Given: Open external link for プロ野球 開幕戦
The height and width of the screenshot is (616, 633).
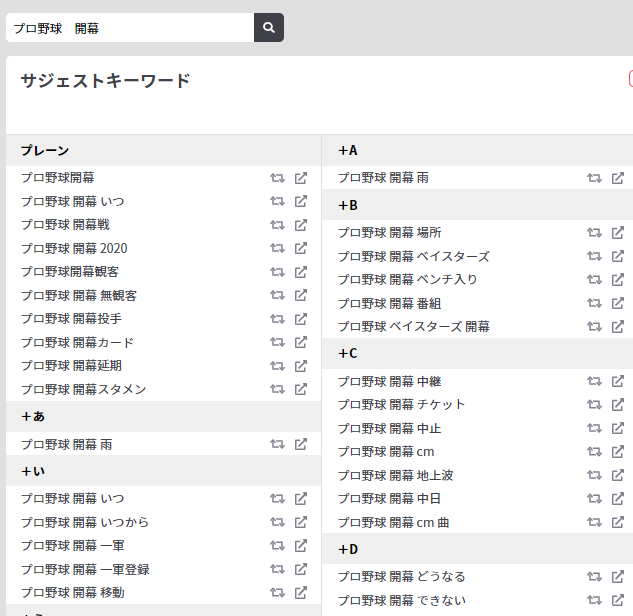Looking at the screenshot, I should (x=301, y=225).
